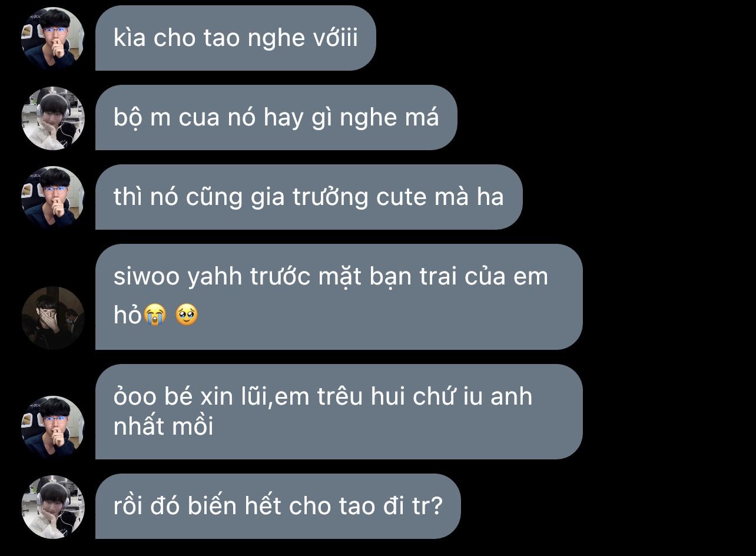Select bubble "thì nó cũng gia trưởng cute mà ha"
The height and width of the screenshot is (556, 756).
(x=309, y=197)
